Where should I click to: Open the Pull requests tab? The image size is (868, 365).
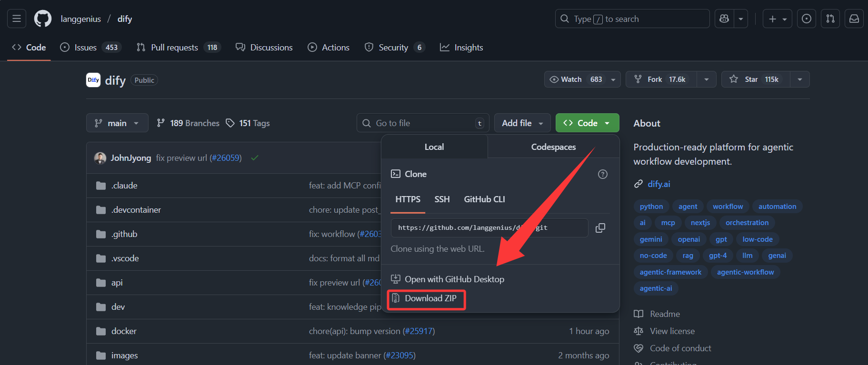[179, 48]
